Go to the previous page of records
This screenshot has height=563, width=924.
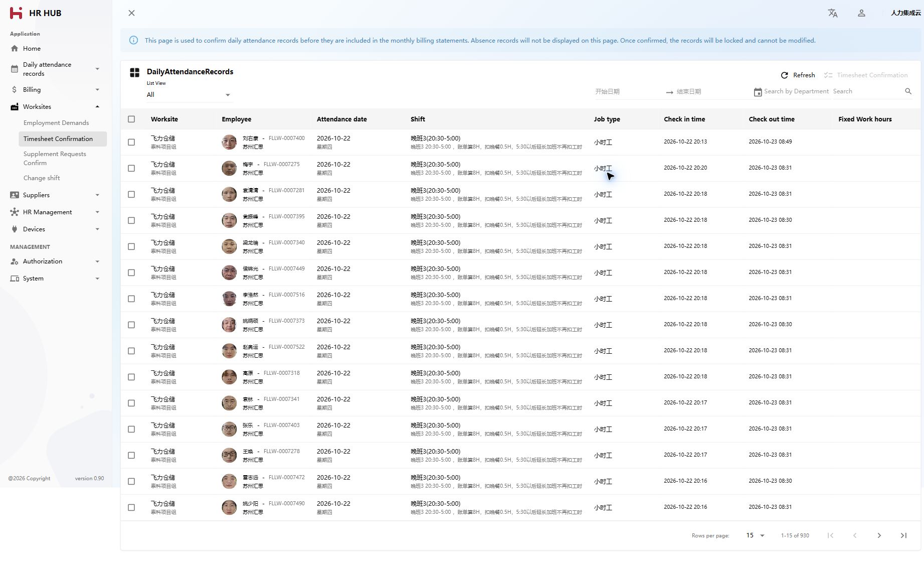pyautogui.click(x=855, y=535)
